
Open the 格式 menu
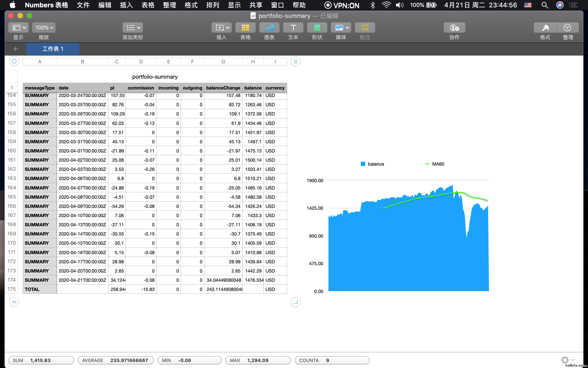coord(191,5)
